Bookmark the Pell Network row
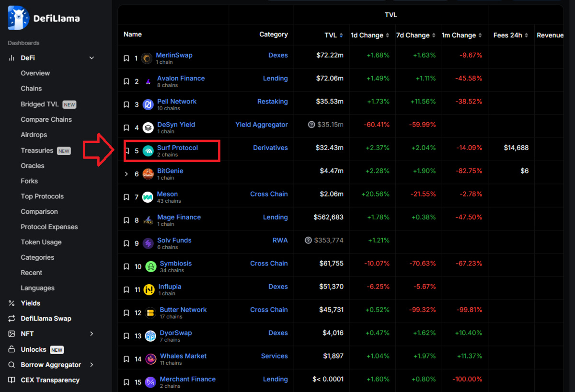This screenshot has height=392, width=575. (x=126, y=104)
